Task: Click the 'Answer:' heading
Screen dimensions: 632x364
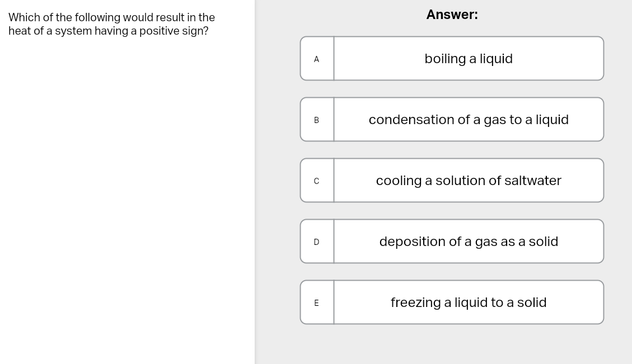Action: 452,15
